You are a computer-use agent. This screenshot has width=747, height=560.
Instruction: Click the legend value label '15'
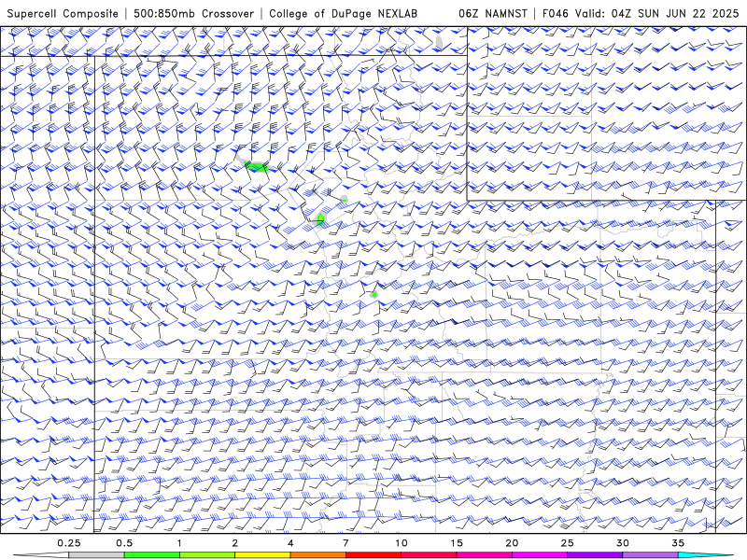point(457,543)
